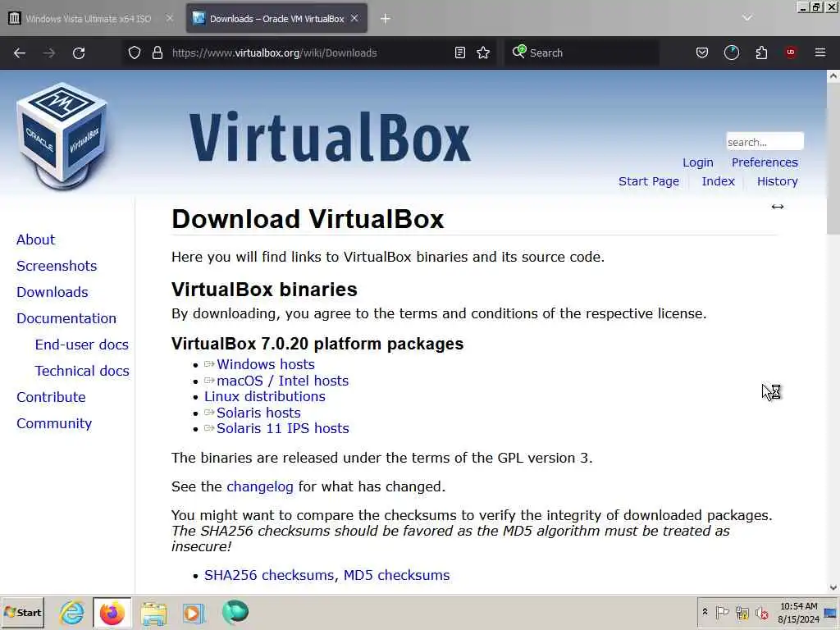Screen dimensions: 840x630
Task: Open Windows Explorer folder from taskbar
Action: (153, 614)
